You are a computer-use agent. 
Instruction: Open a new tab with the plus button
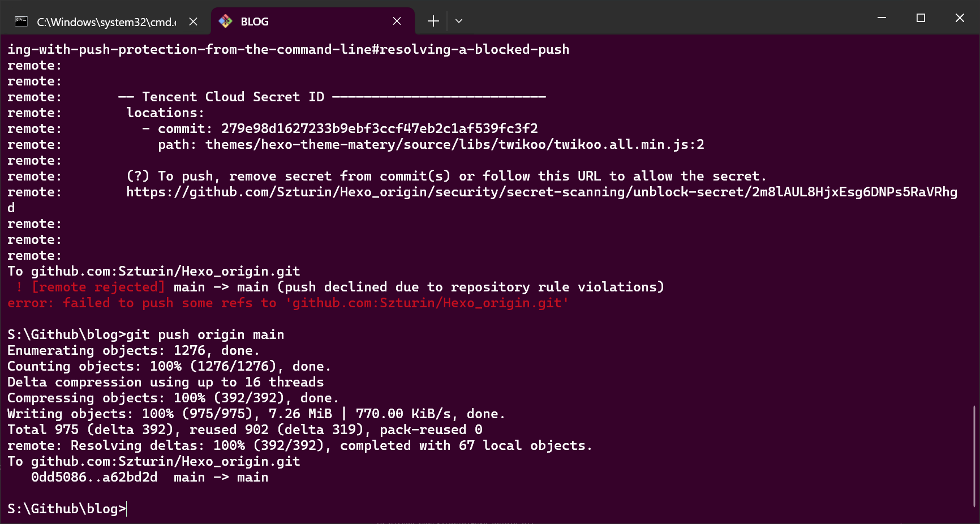(433, 22)
